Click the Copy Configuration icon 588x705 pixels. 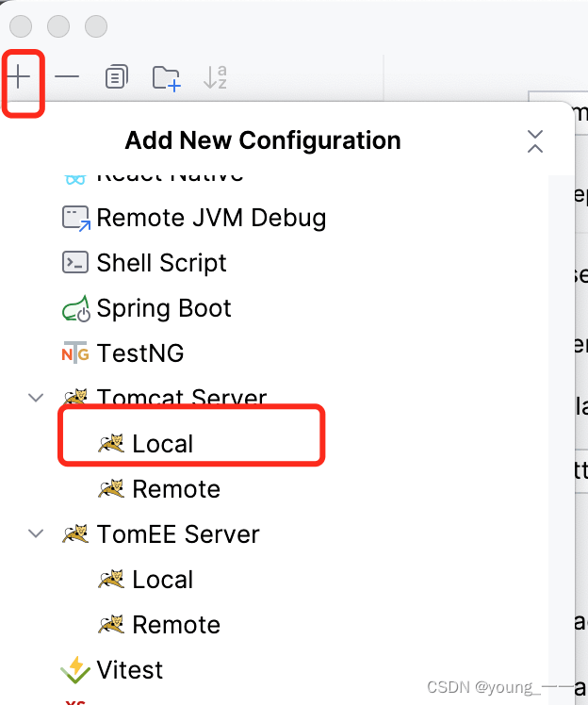(x=117, y=77)
